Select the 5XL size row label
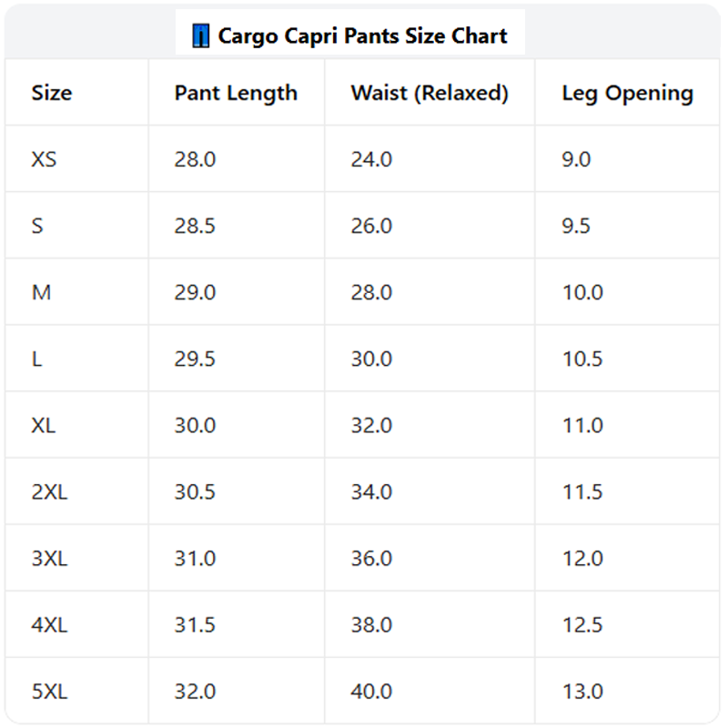The image size is (728, 728). [49, 692]
